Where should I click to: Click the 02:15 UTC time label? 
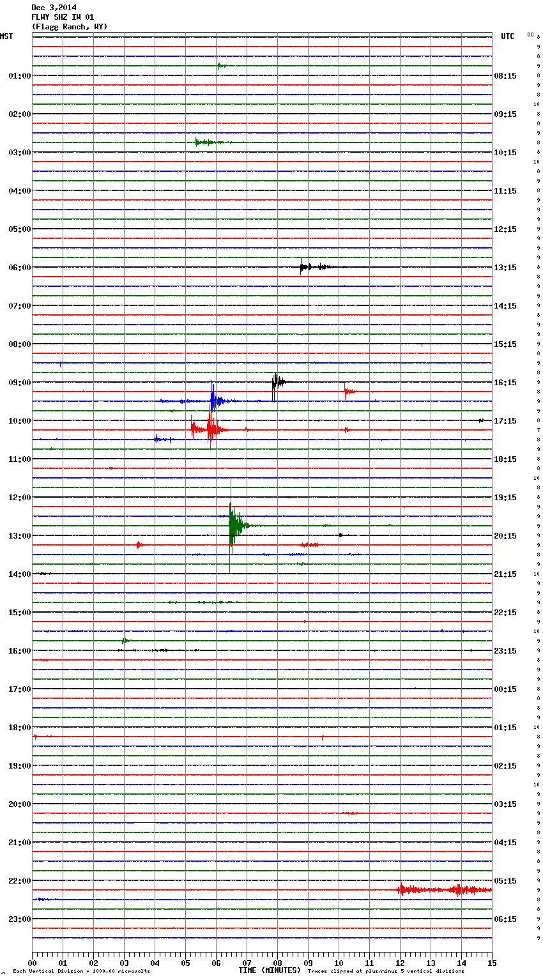(505, 766)
